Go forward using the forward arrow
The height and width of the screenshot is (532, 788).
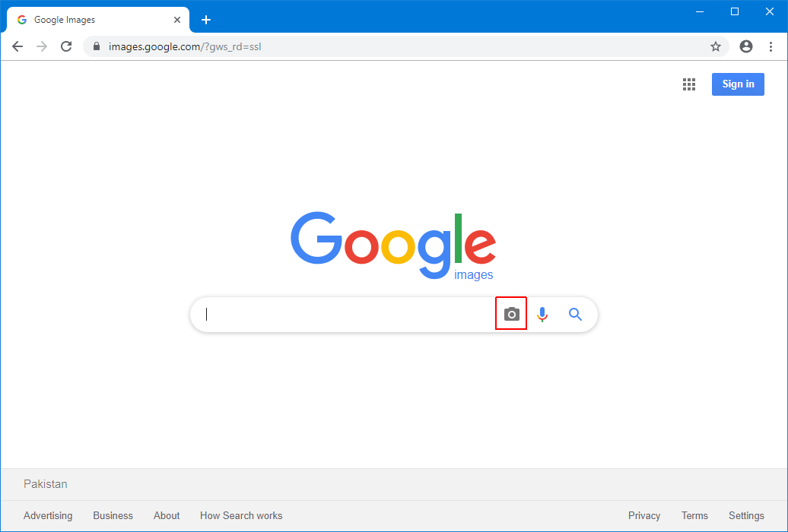[x=43, y=46]
